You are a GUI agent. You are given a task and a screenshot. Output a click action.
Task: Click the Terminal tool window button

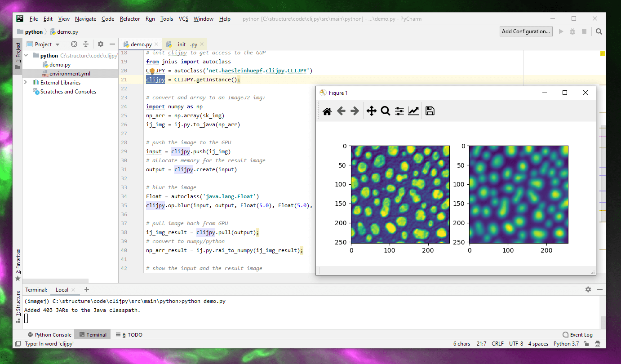(93, 335)
